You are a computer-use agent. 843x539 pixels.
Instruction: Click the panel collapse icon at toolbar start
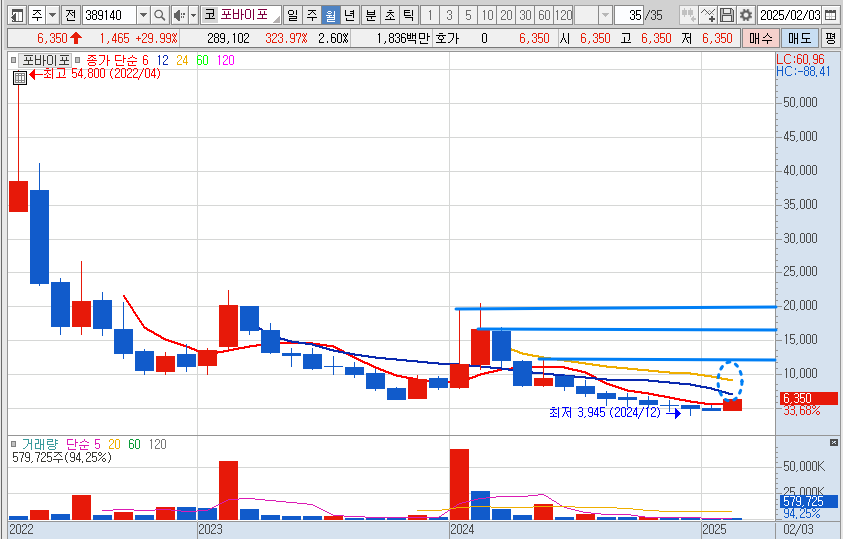pyautogui.click(x=17, y=15)
